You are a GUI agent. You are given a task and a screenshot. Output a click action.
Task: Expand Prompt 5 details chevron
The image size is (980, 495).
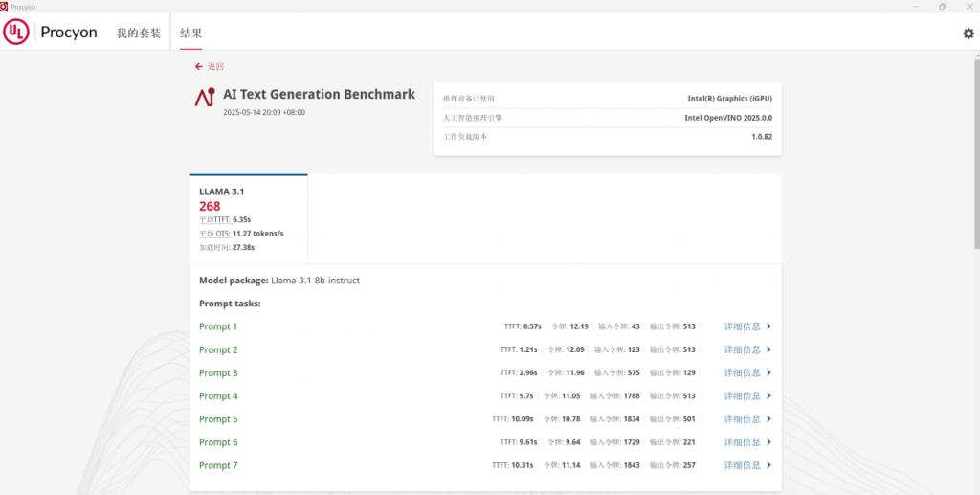[x=768, y=418]
